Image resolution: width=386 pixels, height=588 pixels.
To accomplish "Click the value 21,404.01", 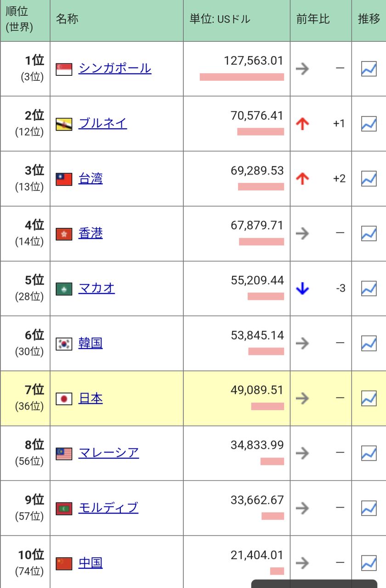I will [257, 554].
